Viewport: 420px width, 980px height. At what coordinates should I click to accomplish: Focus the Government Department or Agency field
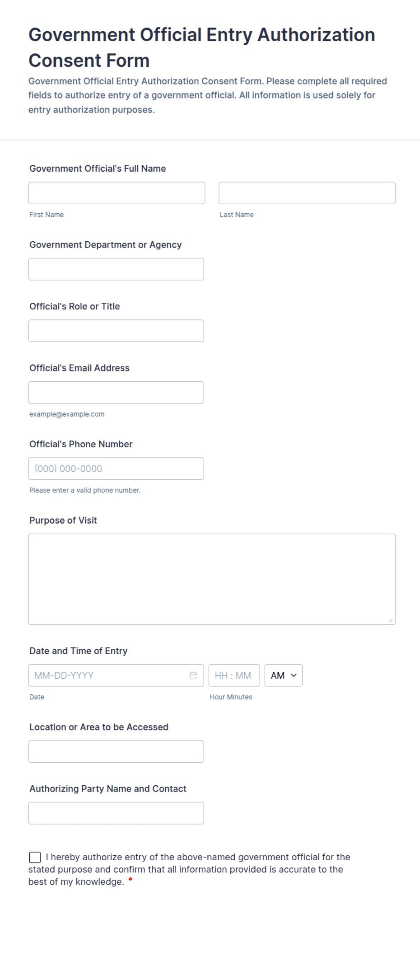pyautogui.click(x=116, y=269)
